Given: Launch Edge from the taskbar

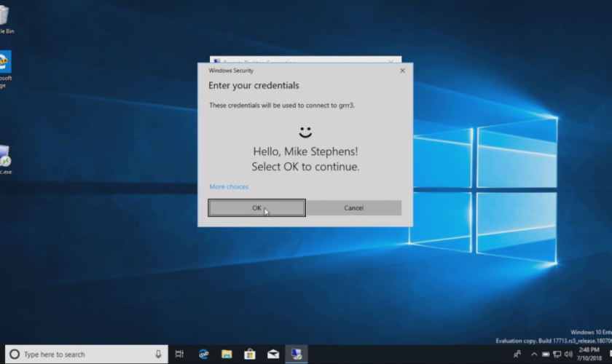Looking at the screenshot, I should click(x=204, y=355).
